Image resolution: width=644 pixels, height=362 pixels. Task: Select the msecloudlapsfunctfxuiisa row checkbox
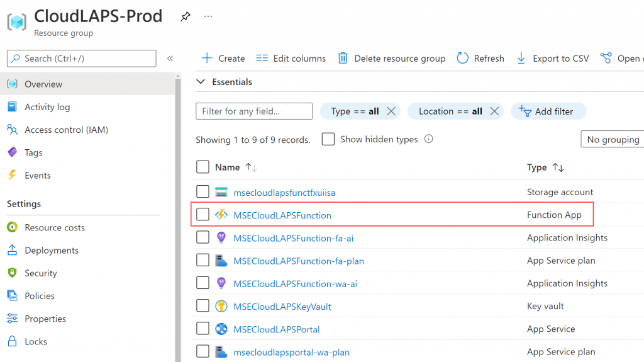click(x=203, y=191)
